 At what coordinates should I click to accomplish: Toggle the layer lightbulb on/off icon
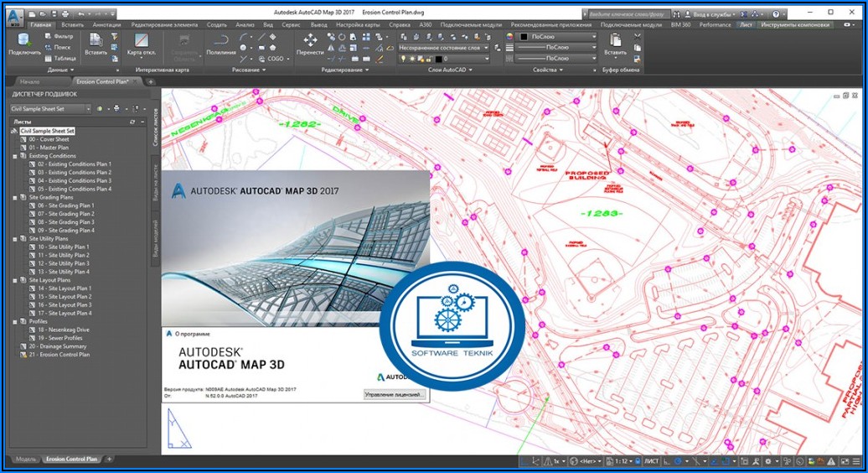coord(402,59)
